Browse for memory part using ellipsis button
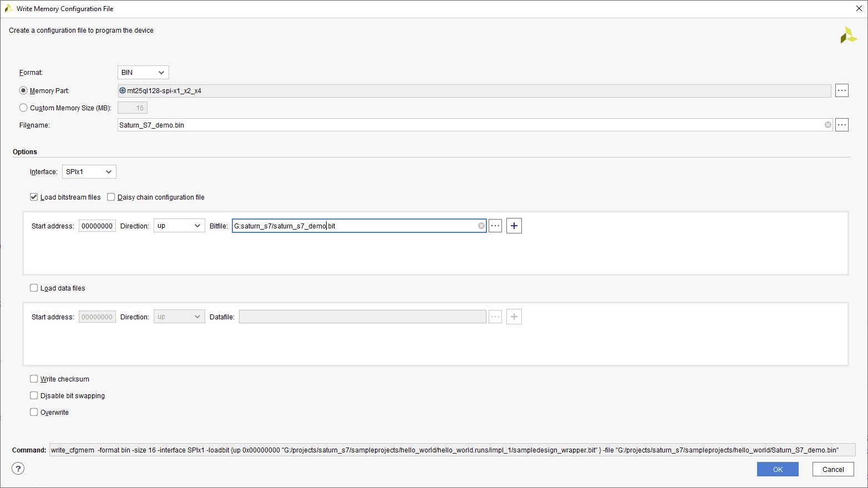The height and width of the screenshot is (488, 868). [841, 90]
